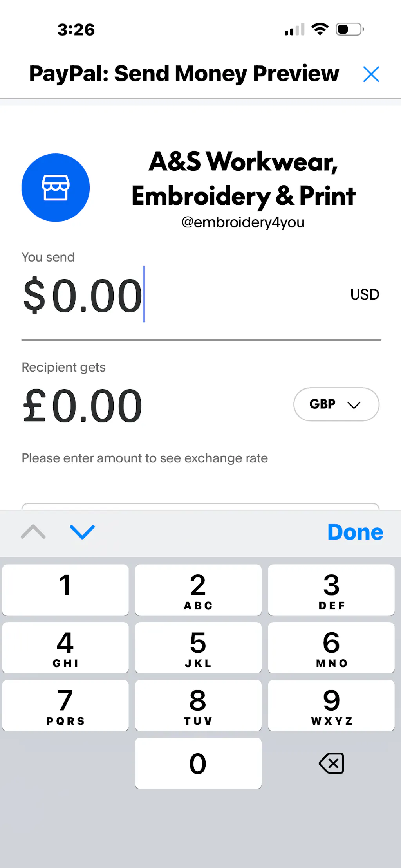This screenshot has width=401, height=868.
Task: Tap the battery status icon
Action: [349, 29]
